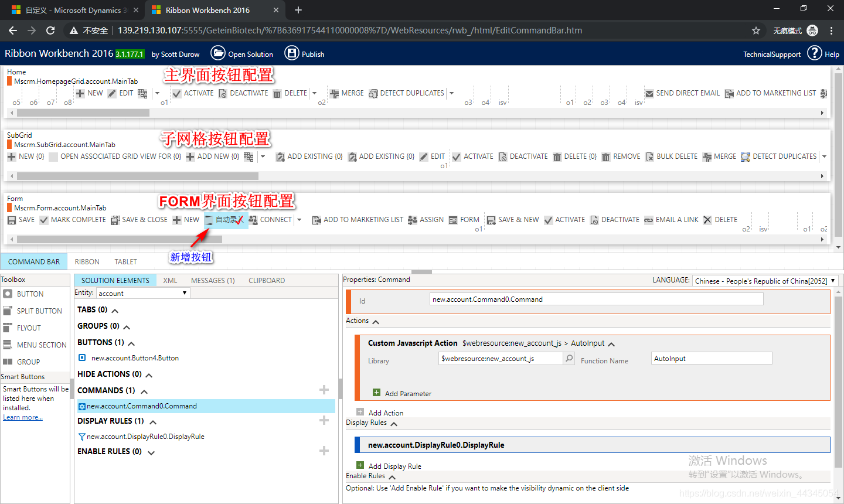Open the Entity dropdown showing account

(143, 293)
